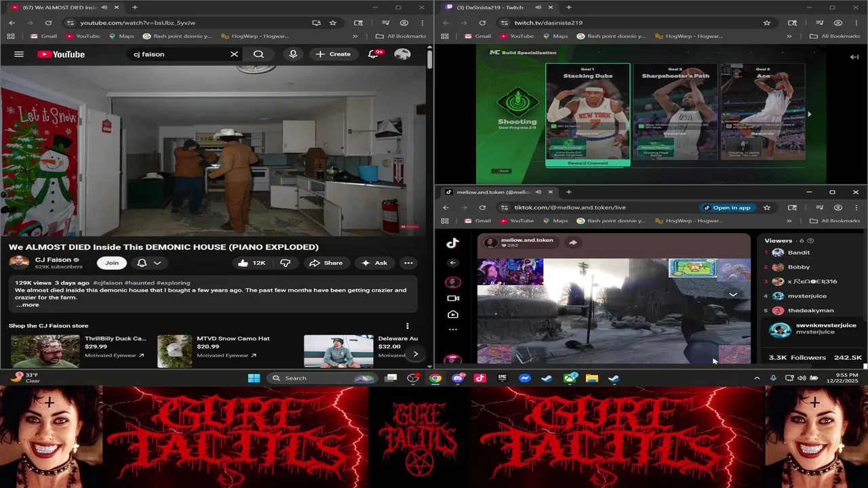868x488 pixels.
Task: Open TikTok app in taskbar
Action: click(x=480, y=378)
